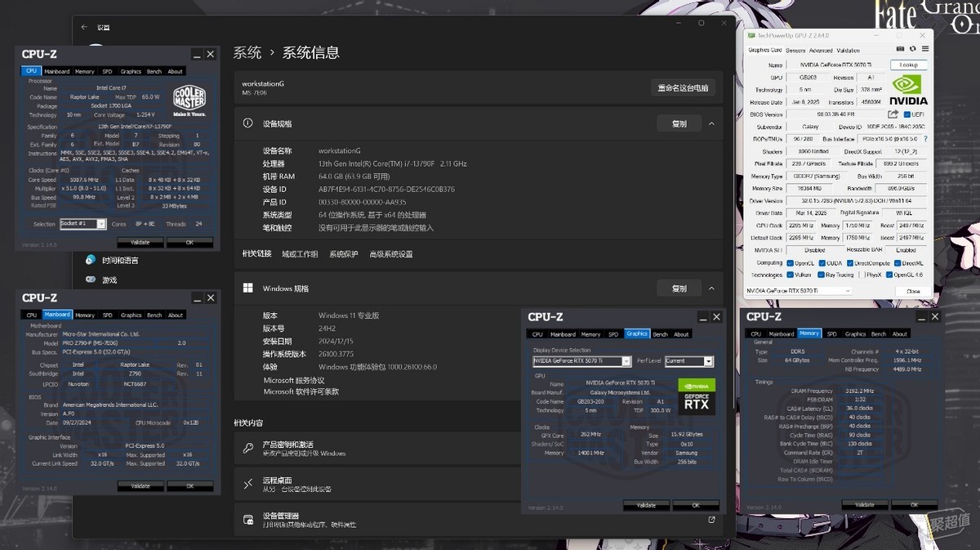Screen dimensions: 980x550
Task: Toggle the OpenGL 4.6 checkbox in GPU-Z
Action: tap(889, 275)
